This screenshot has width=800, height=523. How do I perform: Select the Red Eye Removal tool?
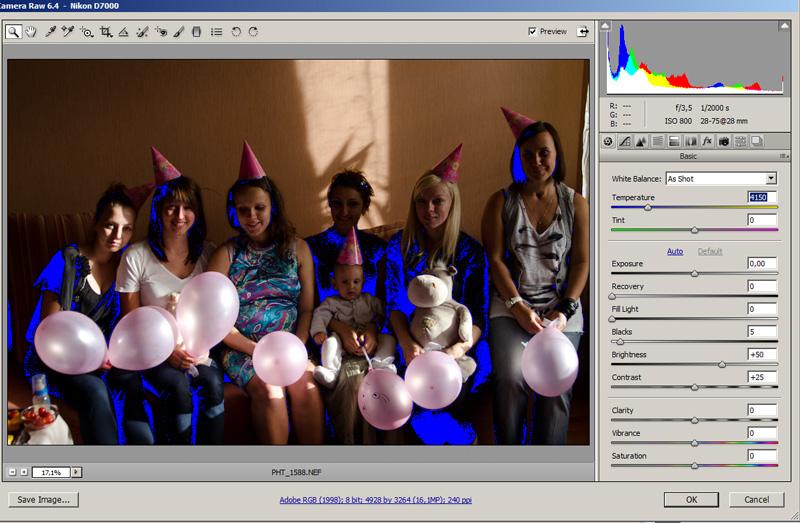point(161,32)
